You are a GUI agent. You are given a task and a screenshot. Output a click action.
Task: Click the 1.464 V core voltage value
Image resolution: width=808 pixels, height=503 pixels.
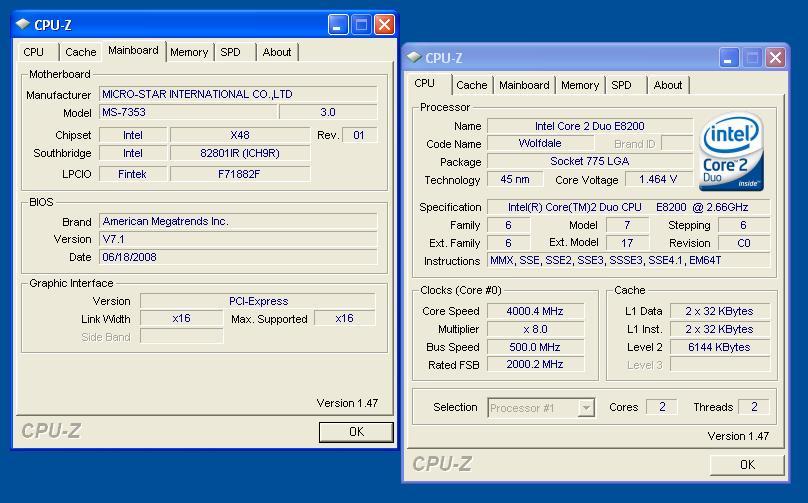658,179
